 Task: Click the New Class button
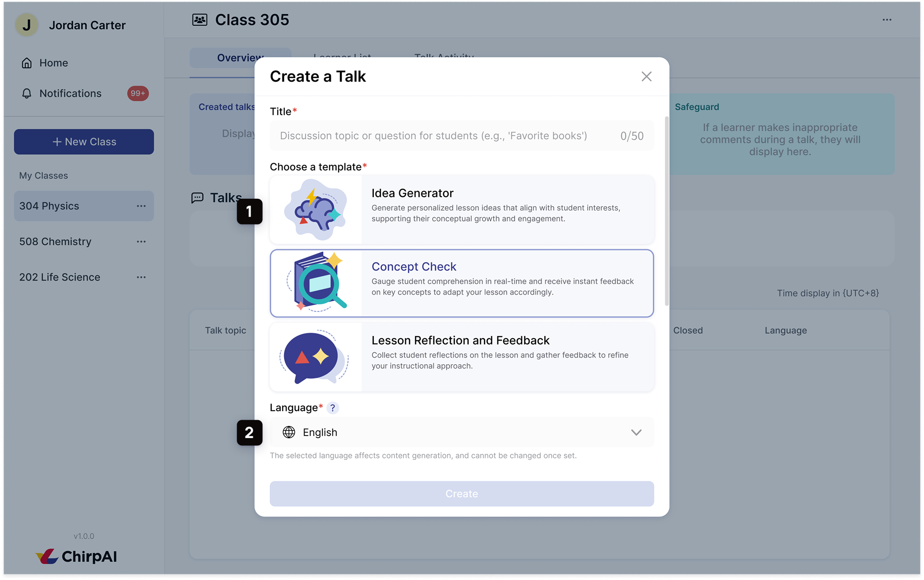84,141
